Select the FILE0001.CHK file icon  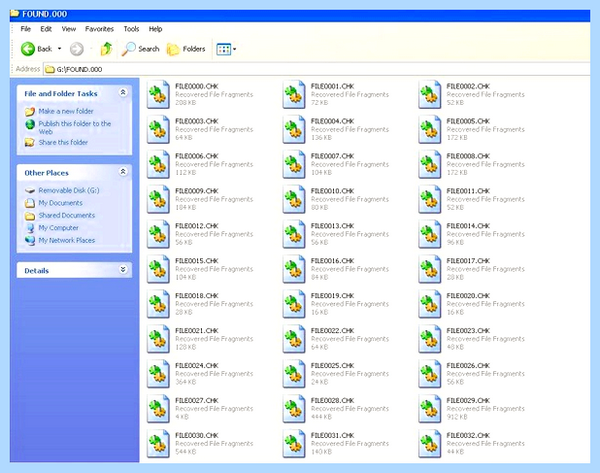tap(294, 95)
